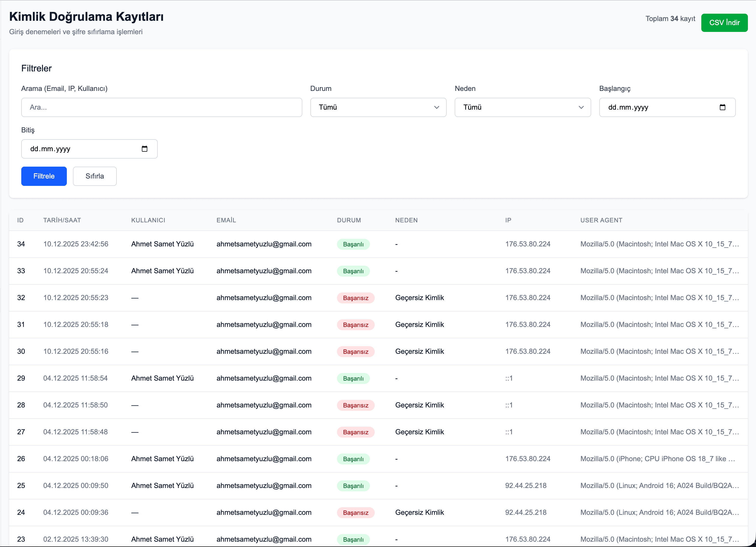This screenshot has width=756, height=547.
Task: Click the Filtrele button
Action: click(x=44, y=176)
